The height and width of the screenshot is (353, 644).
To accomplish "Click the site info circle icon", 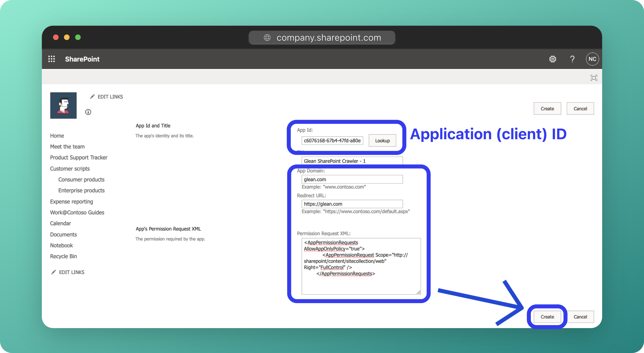I will [88, 112].
